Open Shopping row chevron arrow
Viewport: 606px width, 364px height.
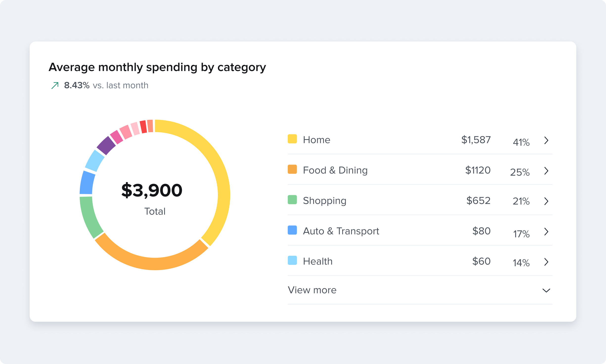[546, 201]
